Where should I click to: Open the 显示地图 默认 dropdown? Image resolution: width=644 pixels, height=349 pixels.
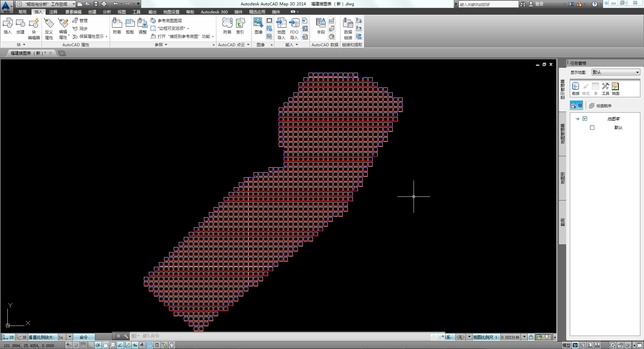pyautogui.click(x=616, y=72)
